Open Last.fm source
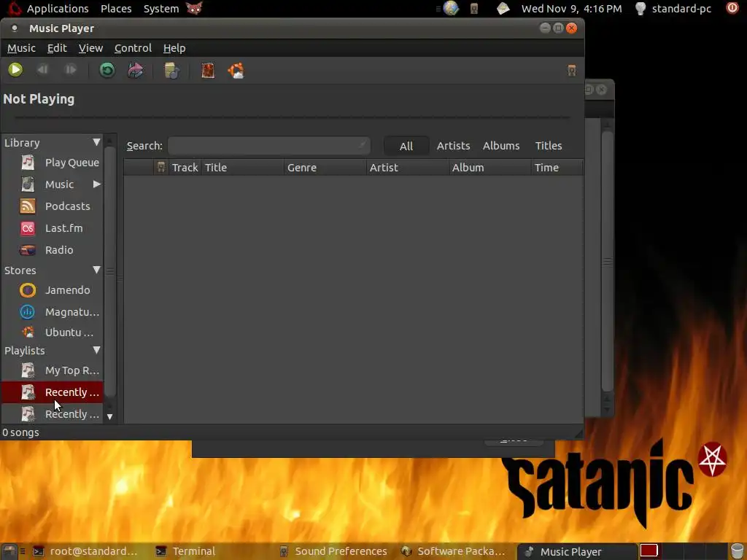 coord(53,228)
